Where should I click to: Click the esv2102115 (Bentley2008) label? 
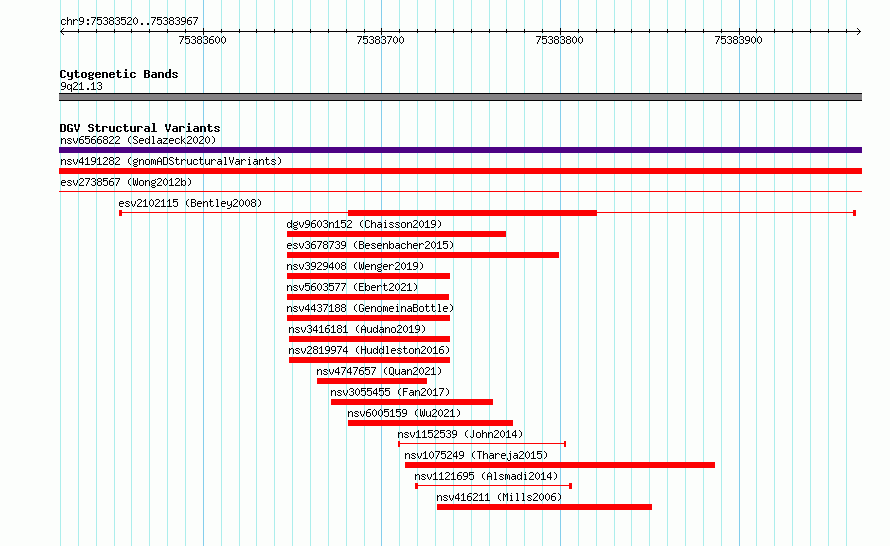click(x=190, y=203)
